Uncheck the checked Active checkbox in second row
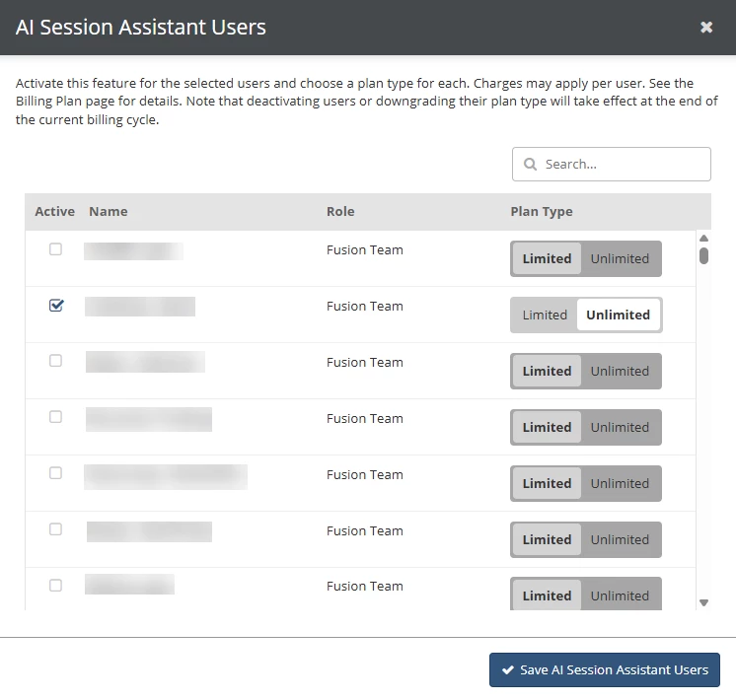Image resolution: width=736 pixels, height=700 pixels. [x=55, y=306]
